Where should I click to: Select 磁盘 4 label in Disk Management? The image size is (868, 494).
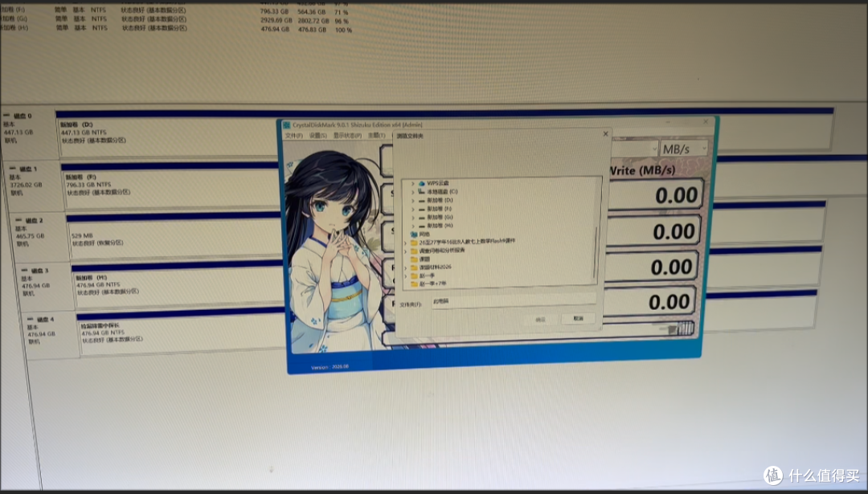pyautogui.click(x=45, y=319)
